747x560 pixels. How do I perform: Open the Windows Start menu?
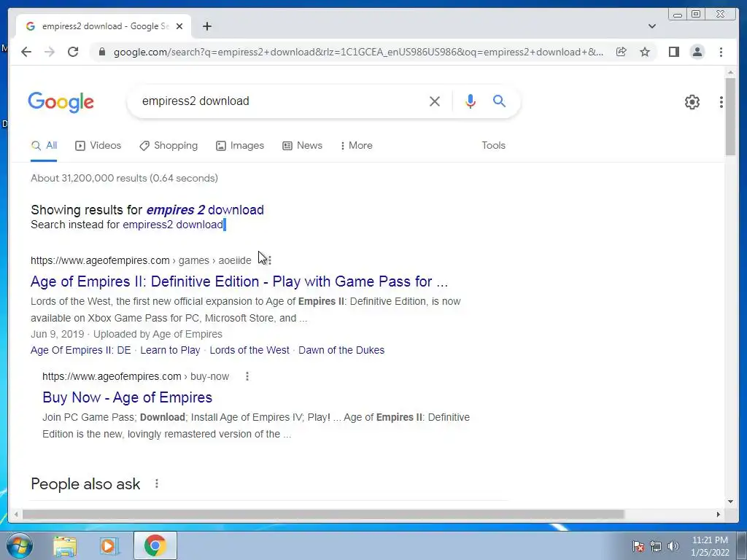(x=19, y=545)
